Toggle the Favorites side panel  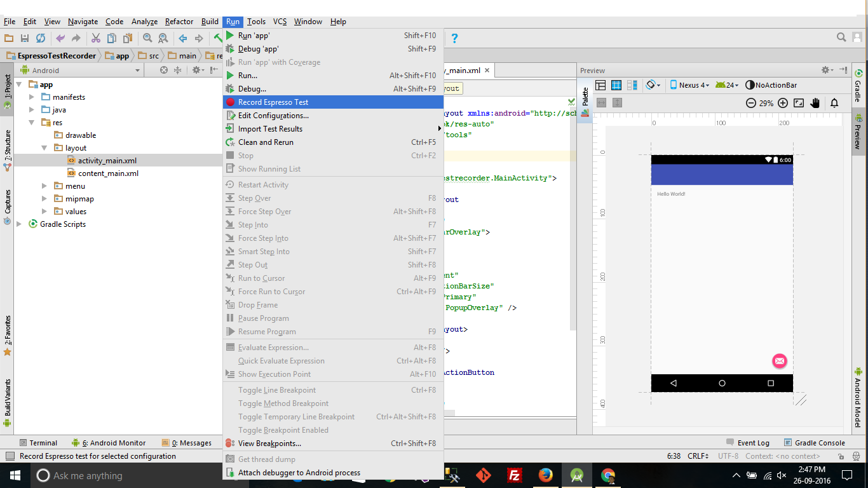point(8,335)
